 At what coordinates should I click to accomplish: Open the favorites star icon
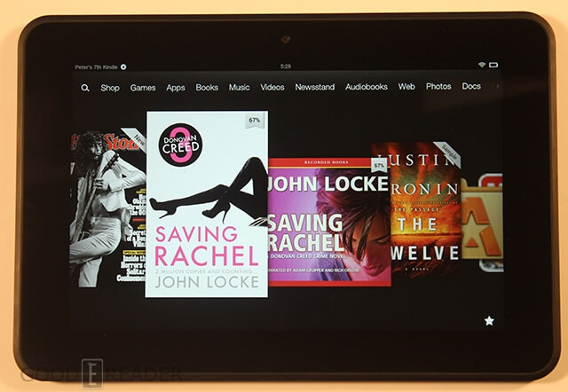tap(489, 321)
